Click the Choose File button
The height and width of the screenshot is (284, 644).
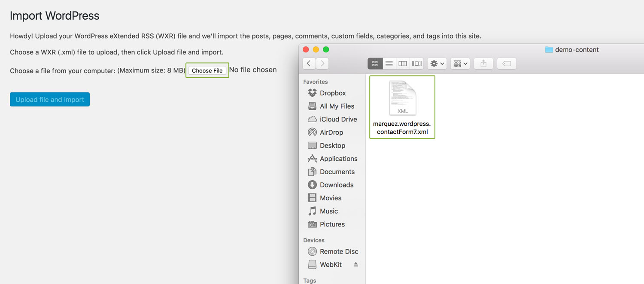pyautogui.click(x=207, y=70)
